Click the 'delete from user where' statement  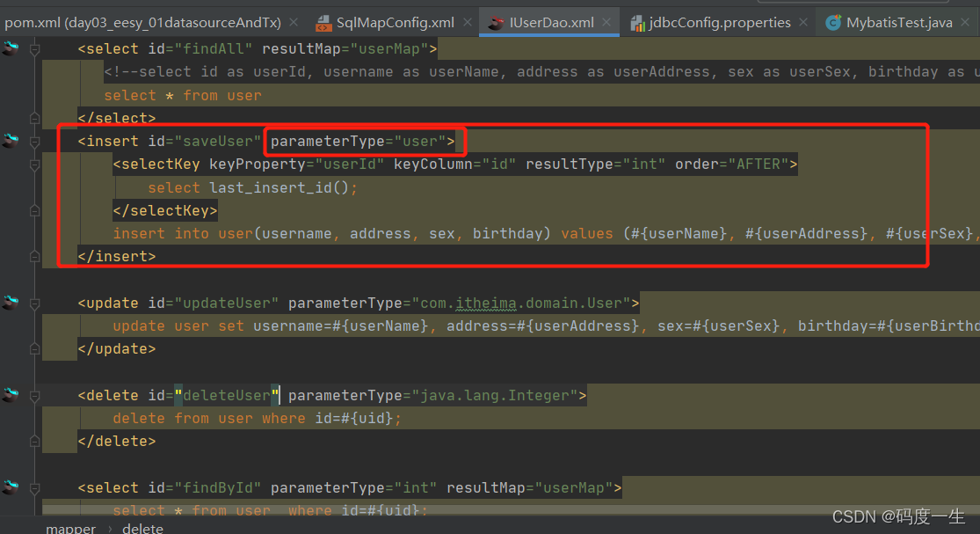click(257, 419)
